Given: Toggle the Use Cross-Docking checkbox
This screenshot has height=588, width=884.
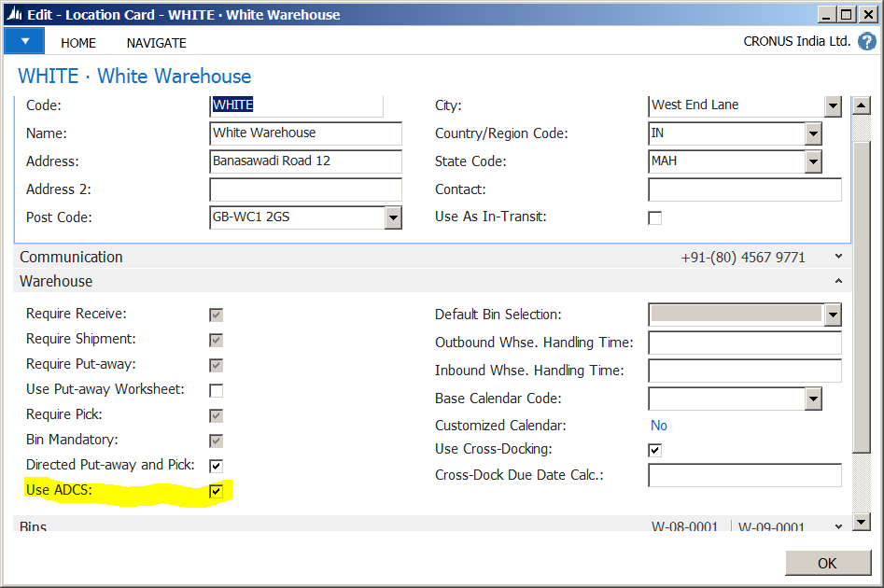Looking at the screenshot, I should pyautogui.click(x=654, y=450).
